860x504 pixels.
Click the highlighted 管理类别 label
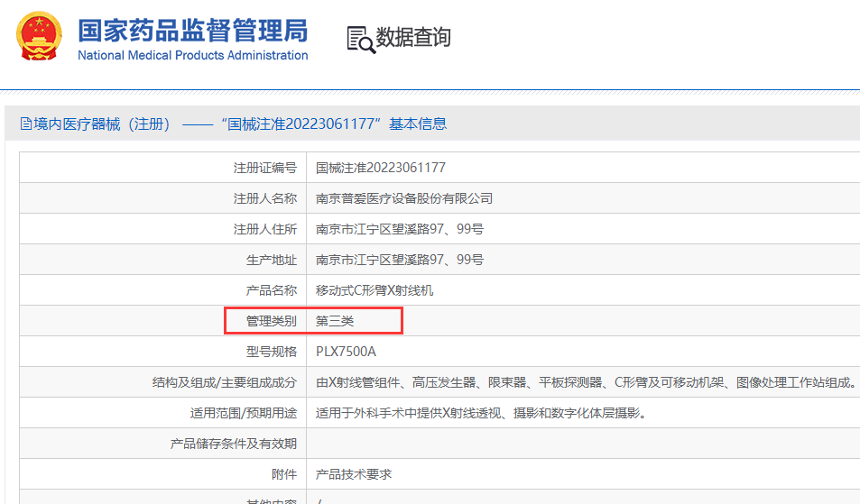[271, 321]
